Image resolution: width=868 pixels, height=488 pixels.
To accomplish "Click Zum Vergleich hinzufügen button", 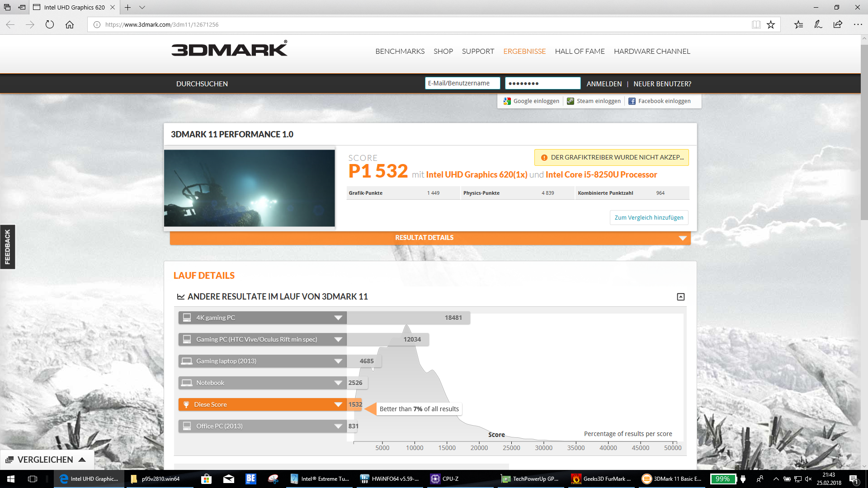I will 649,217.
